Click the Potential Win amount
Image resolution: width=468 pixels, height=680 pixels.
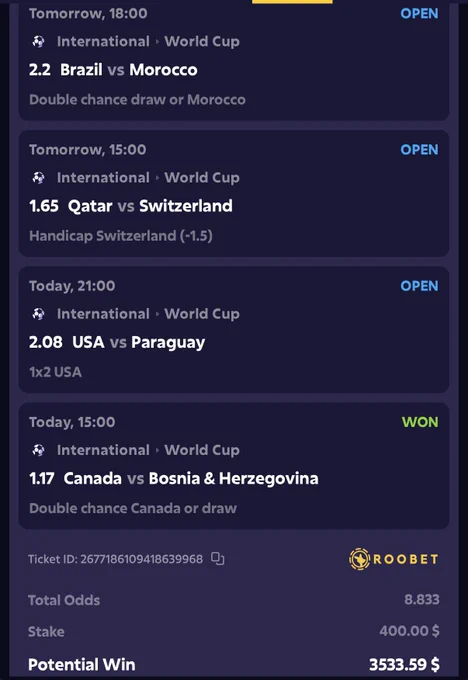click(404, 664)
